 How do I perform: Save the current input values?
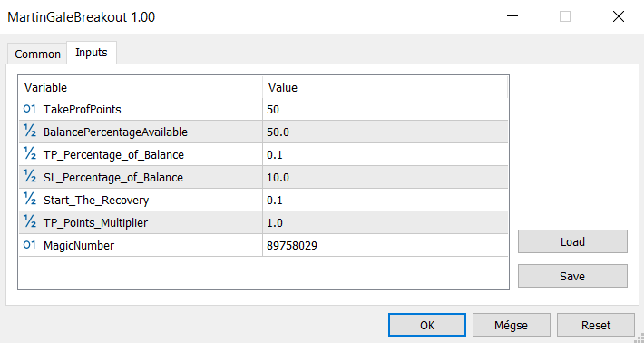(572, 276)
